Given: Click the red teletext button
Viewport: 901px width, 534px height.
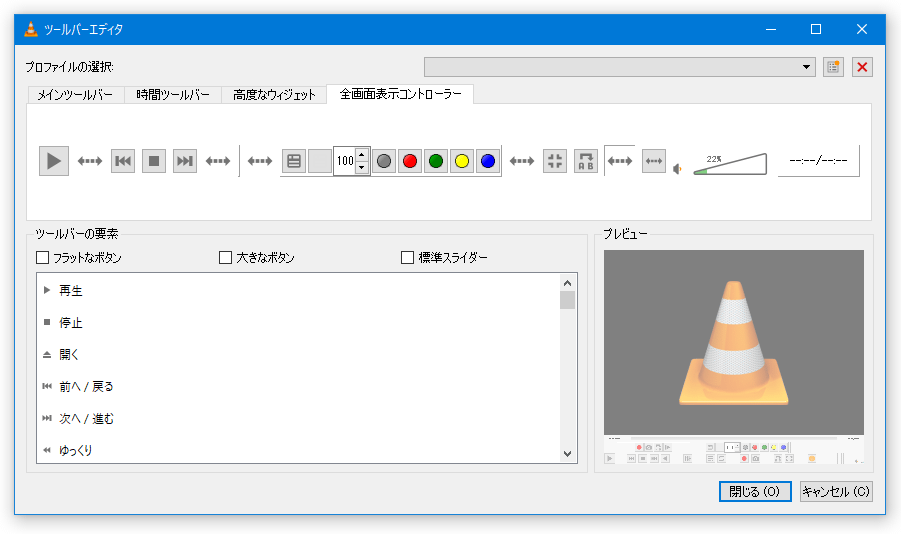Looking at the screenshot, I should (x=410, y=161).
